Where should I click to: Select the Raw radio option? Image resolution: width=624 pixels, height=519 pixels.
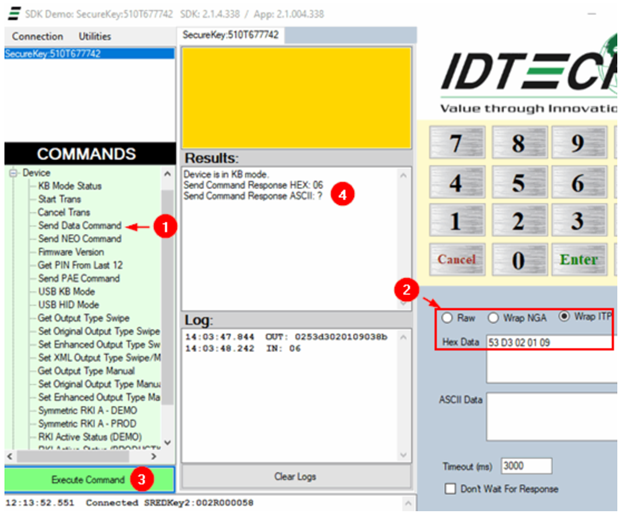coord(447,317)
